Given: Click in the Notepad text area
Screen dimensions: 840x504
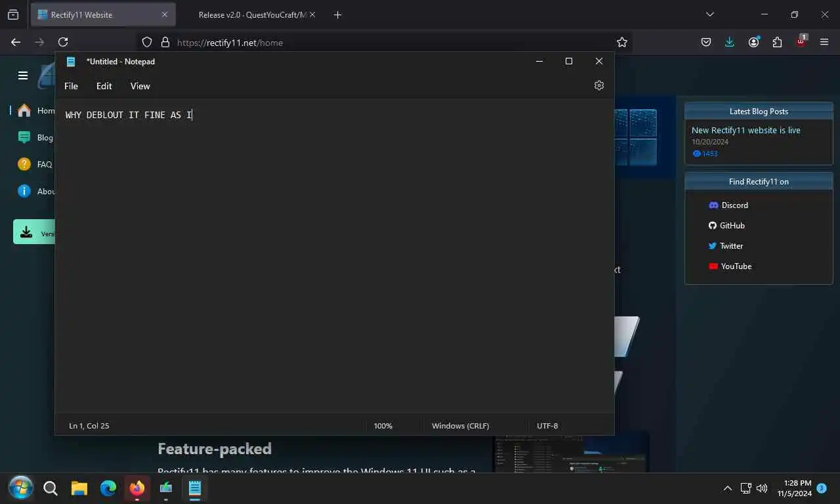Looking at the screenshot, I should coord(335,256).
